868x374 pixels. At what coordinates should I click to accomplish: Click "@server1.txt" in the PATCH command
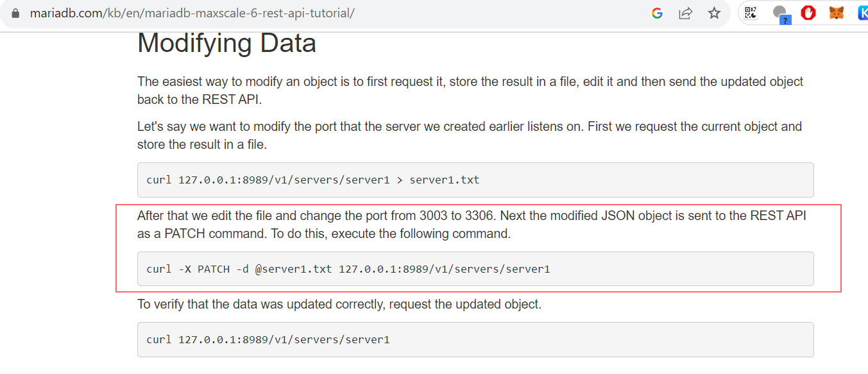293,269
